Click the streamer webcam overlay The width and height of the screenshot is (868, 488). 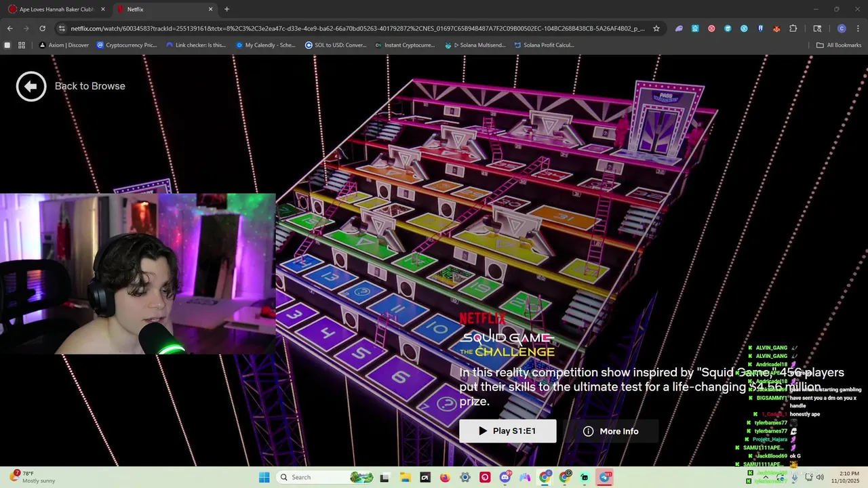138,274
